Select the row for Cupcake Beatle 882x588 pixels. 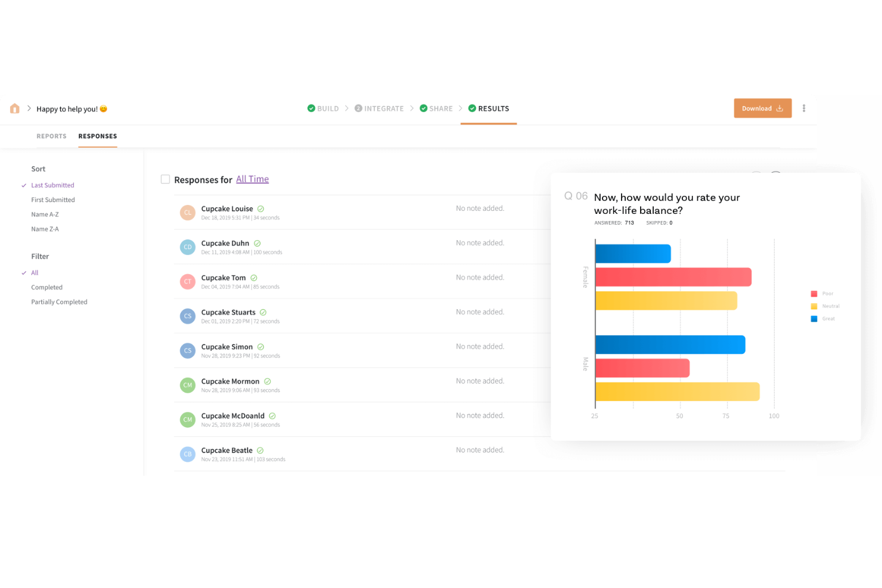[226, 450]
